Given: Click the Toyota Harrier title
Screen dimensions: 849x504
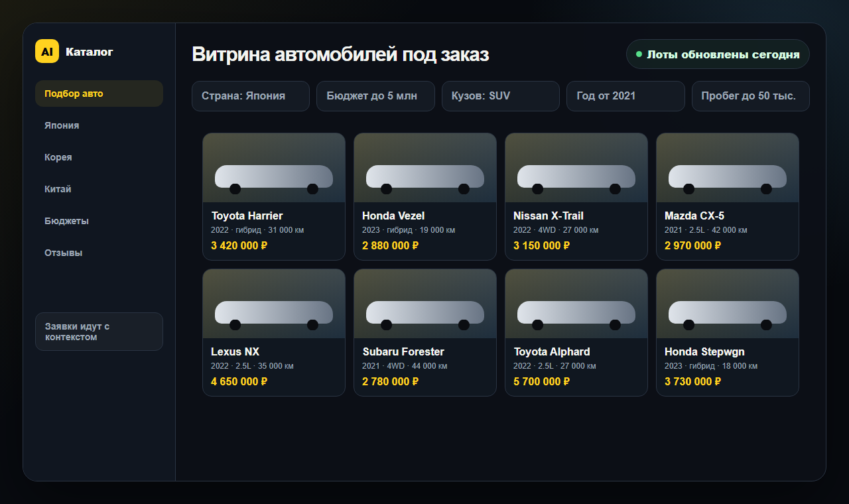Looking at the screenshot, I should [x=247, y=216].
